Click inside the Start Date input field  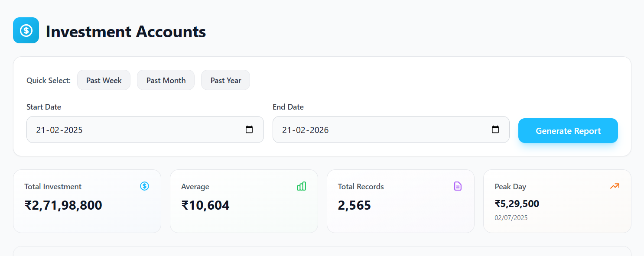130,129
